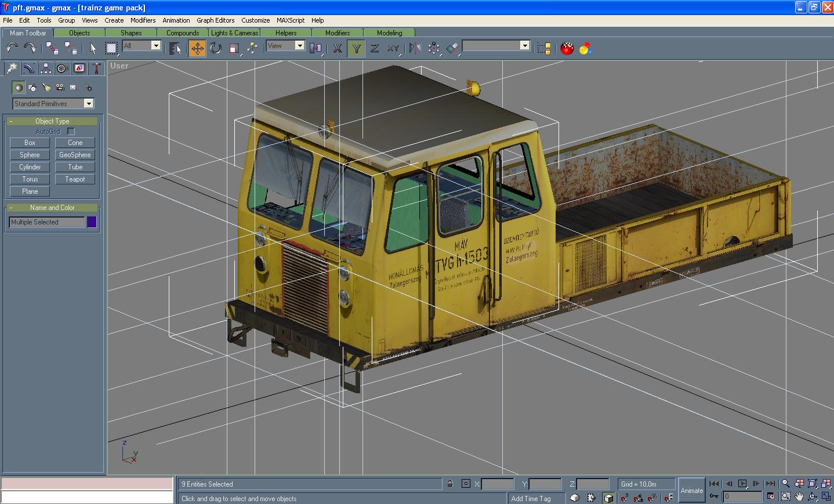This screenshot has height=504, width=834.
Task: Click the blue object color swatch
Action: [x=92, y=222]
